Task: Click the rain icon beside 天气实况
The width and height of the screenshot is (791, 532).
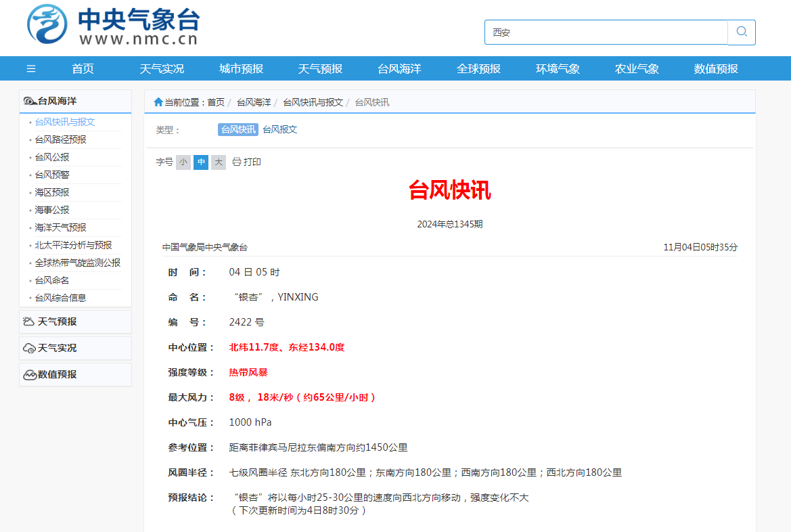Action: tap(29, 348)
